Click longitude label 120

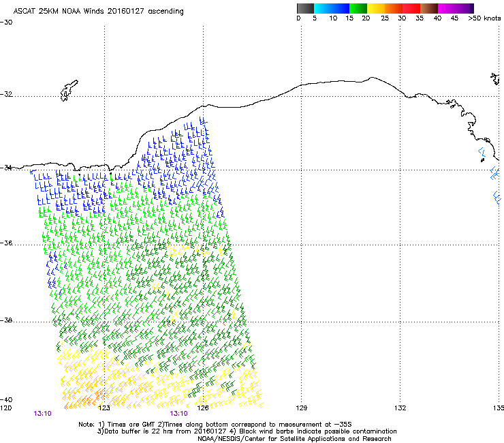coord(5,408)
